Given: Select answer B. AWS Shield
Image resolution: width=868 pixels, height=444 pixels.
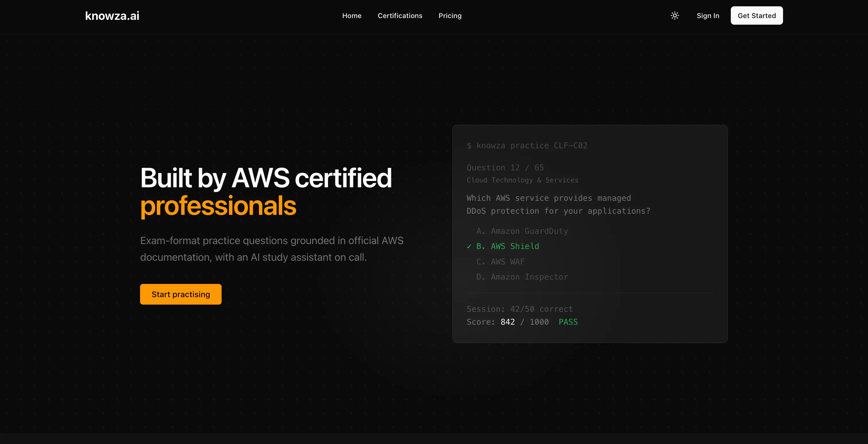Looking at the screenshot, I should click(x=508, y=246).
